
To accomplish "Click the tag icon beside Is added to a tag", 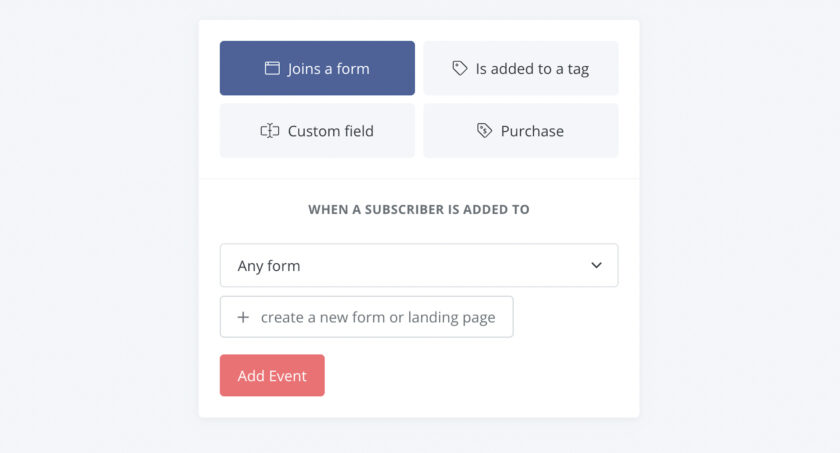I will pyautogui.click(x=460, y=68).
